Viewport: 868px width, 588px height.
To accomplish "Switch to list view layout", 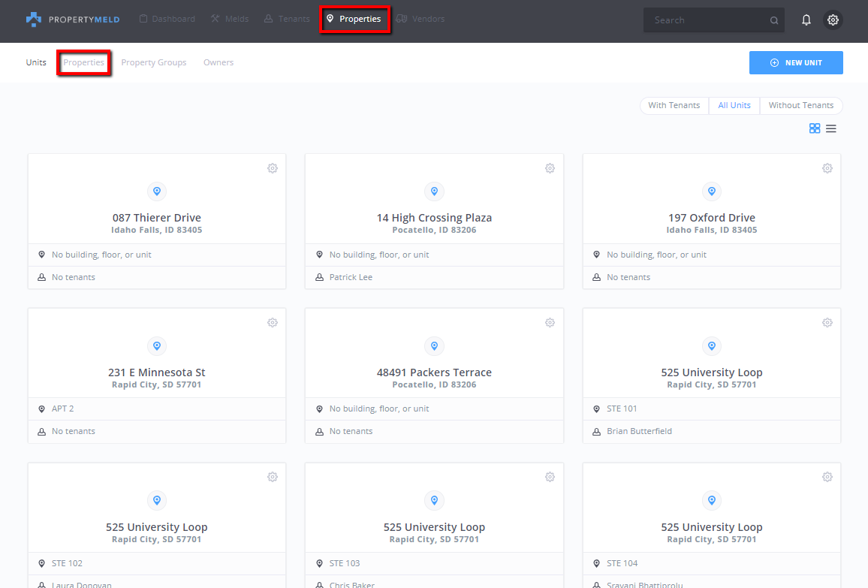I will 831,128.
